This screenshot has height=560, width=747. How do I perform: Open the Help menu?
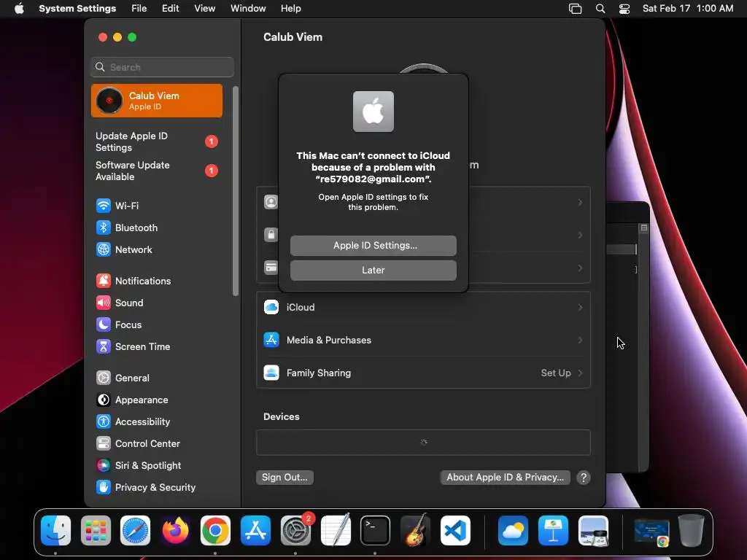click(x=290, y=9)
